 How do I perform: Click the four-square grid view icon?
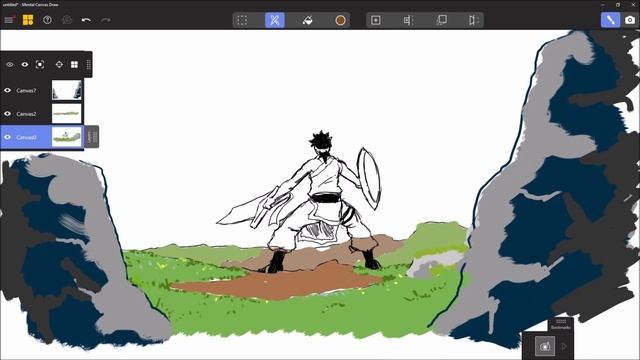(74, 64)
